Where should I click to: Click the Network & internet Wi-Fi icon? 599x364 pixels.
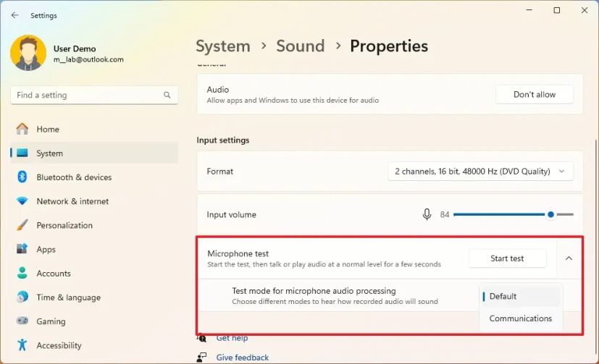pyautogui.click(x=22, y=201)
